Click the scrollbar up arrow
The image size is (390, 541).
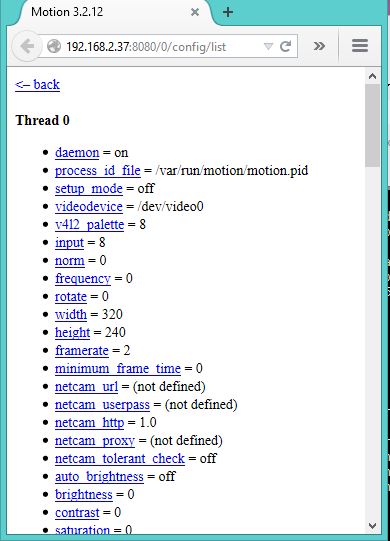[x=372, y=76]
